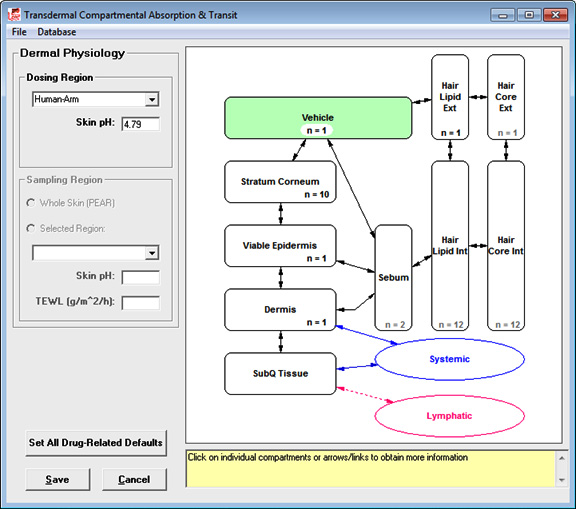576x509 pixels.
Task: Click the arrow between Hair Core Ext and Hair Core Int
Action: (x=506, y=150)
